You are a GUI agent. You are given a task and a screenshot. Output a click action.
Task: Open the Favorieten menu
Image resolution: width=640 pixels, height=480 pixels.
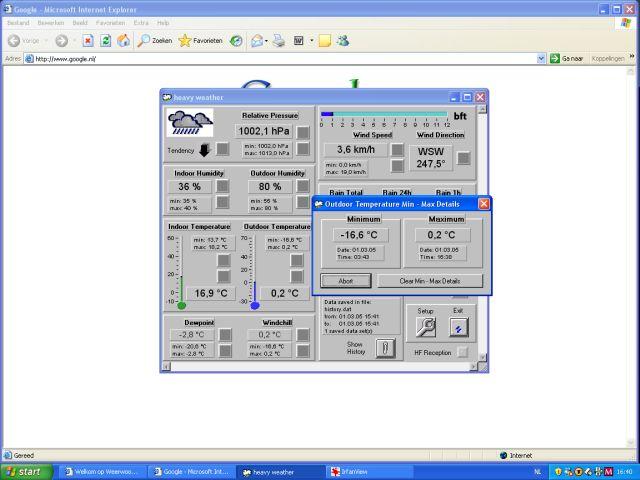tap(110, 22)
